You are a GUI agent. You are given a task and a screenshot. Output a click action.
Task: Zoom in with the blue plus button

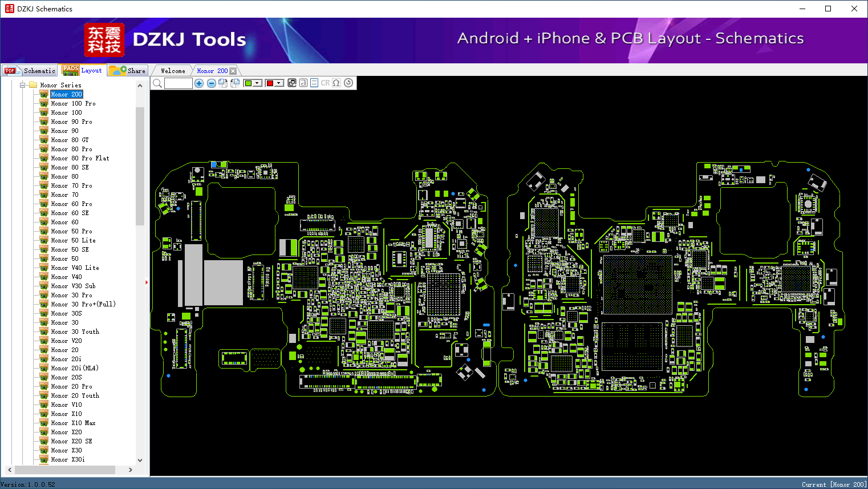click(199, 83)
